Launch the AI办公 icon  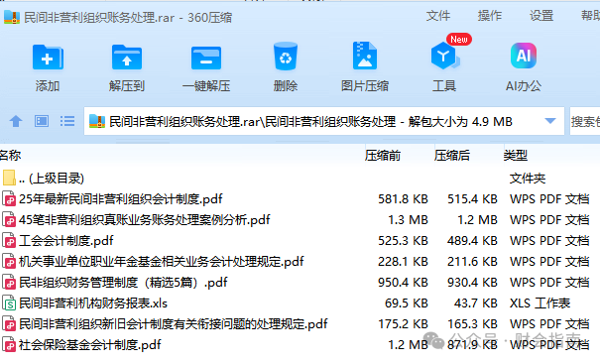tap(523, 56)
